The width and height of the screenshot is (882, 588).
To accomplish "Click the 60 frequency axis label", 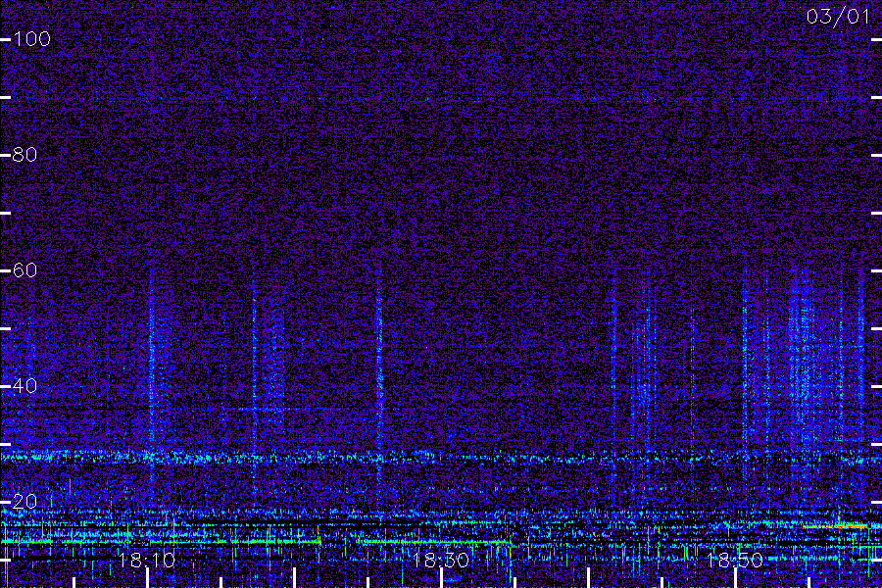I will (x=24, y=270).
